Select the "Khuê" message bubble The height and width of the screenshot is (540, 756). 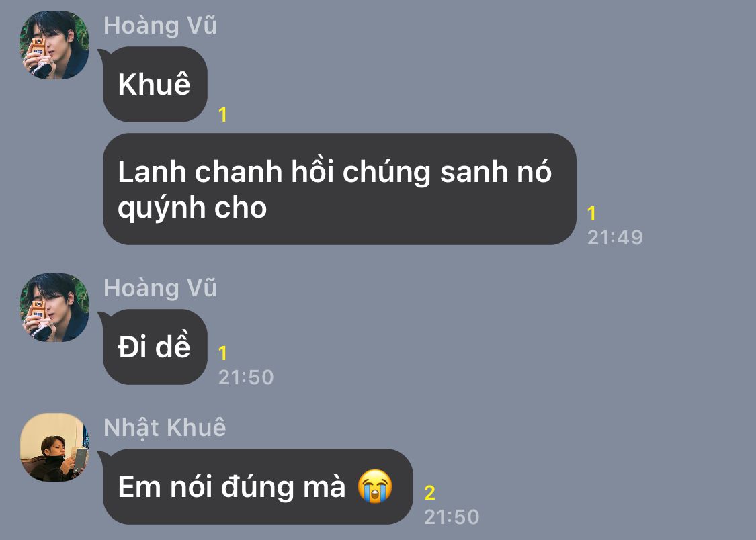155,85
